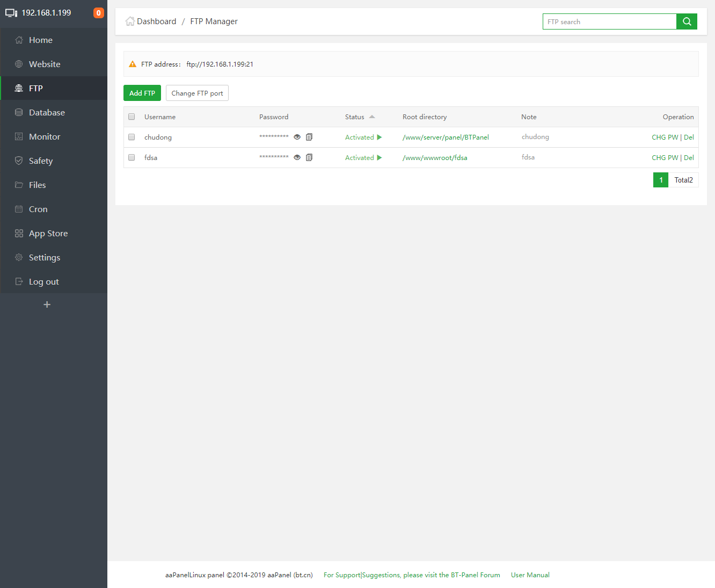Viewport: 715px width, 588px height.
Task: Click the play arrow beside chudong Activated
Action: 380,137
